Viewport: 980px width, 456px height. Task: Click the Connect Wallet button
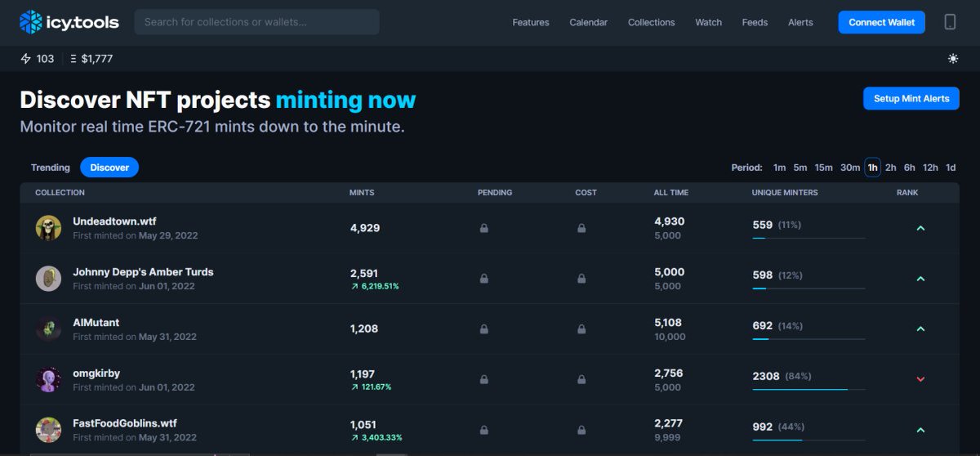tap(882, 22)
